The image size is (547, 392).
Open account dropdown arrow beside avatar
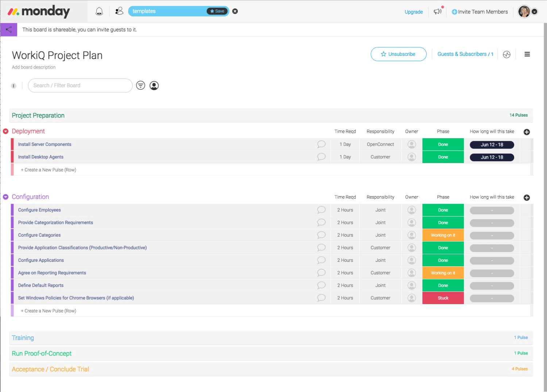(535, 12)
